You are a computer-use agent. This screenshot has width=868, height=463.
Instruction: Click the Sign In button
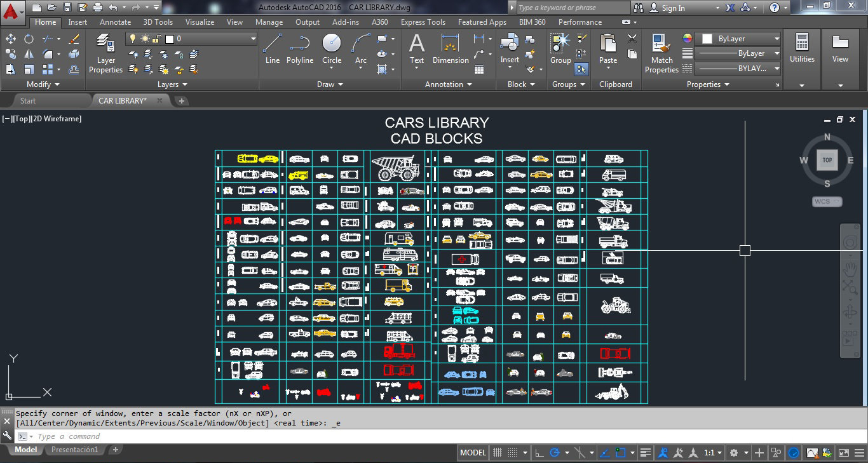[x=674, y=8]
